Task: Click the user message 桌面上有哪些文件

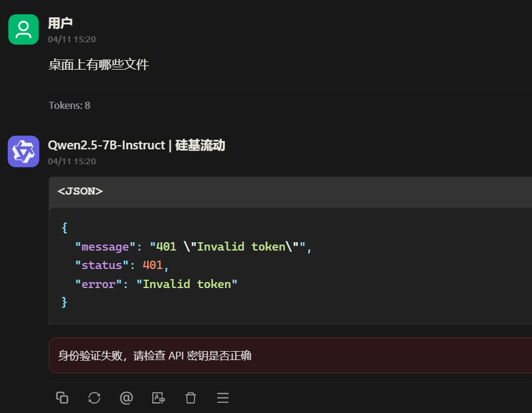Action: coord(99,64)
